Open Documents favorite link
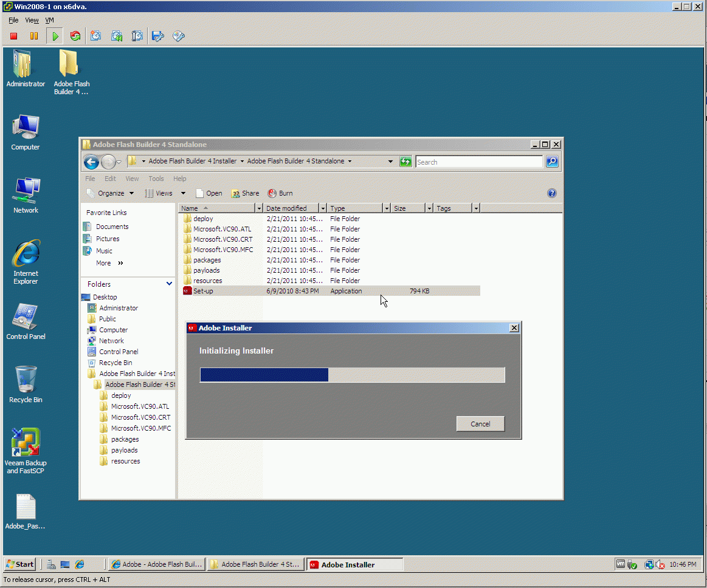The width and height of the screenshot is (707, 588). tap(106, 227)
